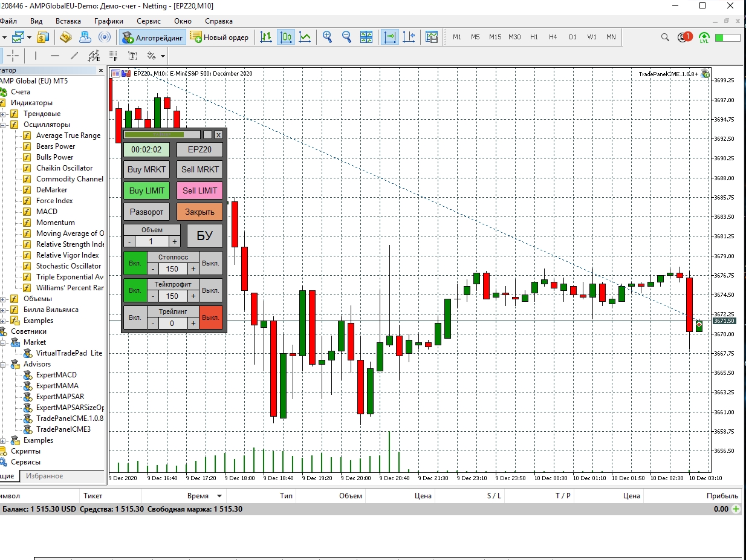Click the search magnifier icon

pos(665,37)
